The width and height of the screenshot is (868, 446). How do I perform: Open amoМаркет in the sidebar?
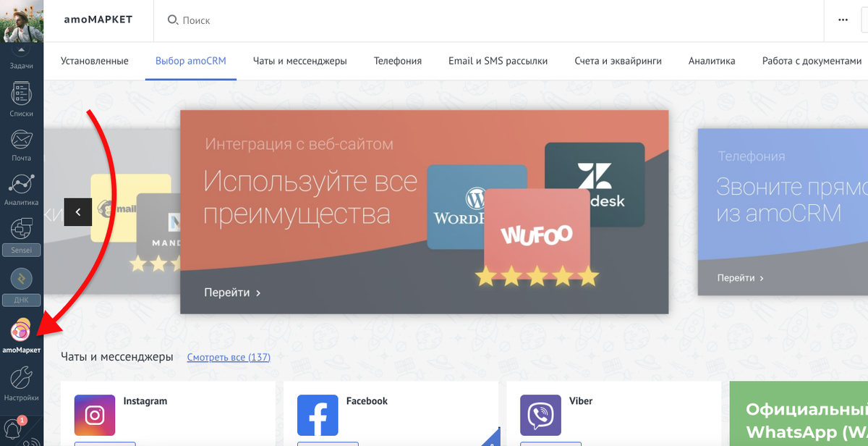pos(21,336)
